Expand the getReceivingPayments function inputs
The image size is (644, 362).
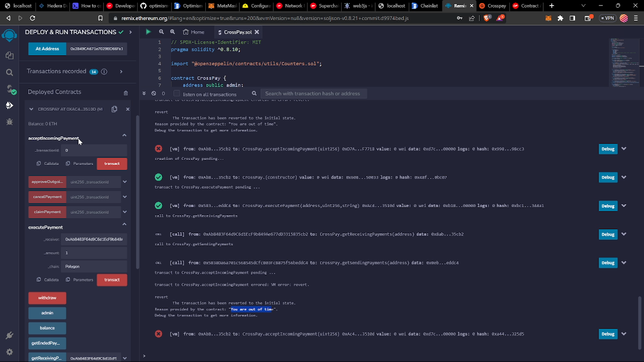click(x=125, y=358)
